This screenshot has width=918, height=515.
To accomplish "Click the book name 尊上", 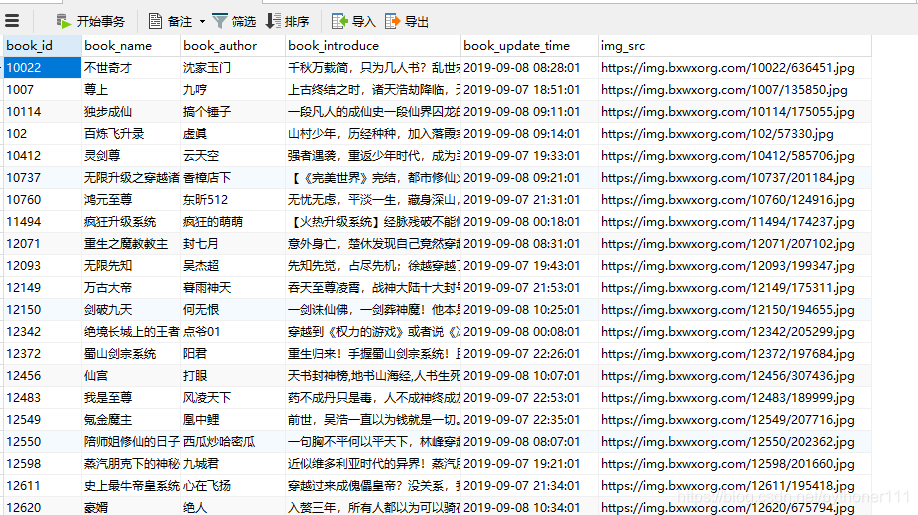I will coord(96,90).
